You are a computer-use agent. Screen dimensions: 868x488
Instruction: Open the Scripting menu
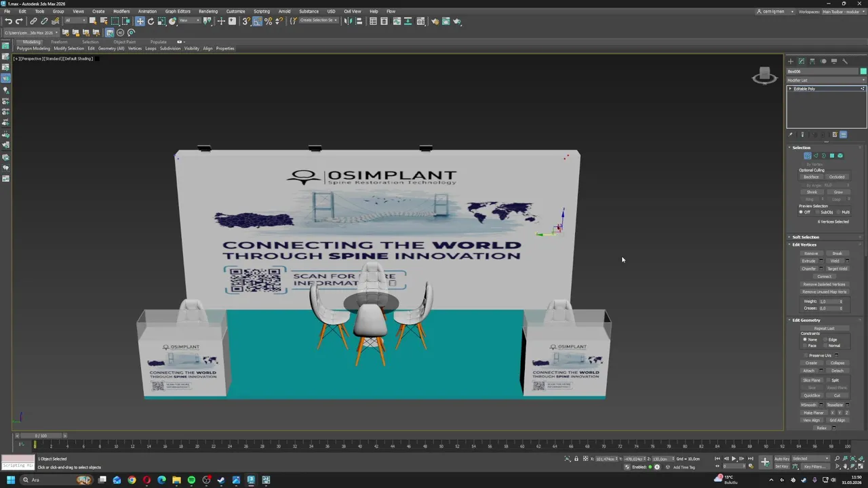[x=262, y=12]
